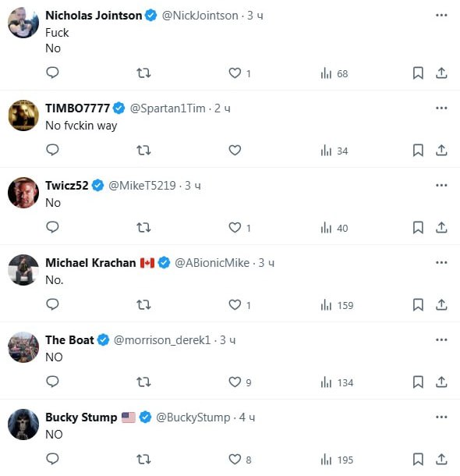Open @ABionicMike profile handle
The width and height of the screenshot is (460, 476).
tap(212, 263)
